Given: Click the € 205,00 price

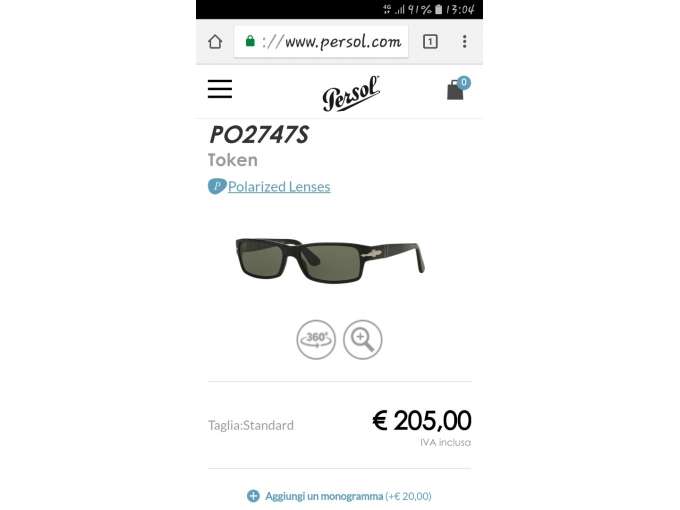Looking at the screenshot, I should 422,420.
